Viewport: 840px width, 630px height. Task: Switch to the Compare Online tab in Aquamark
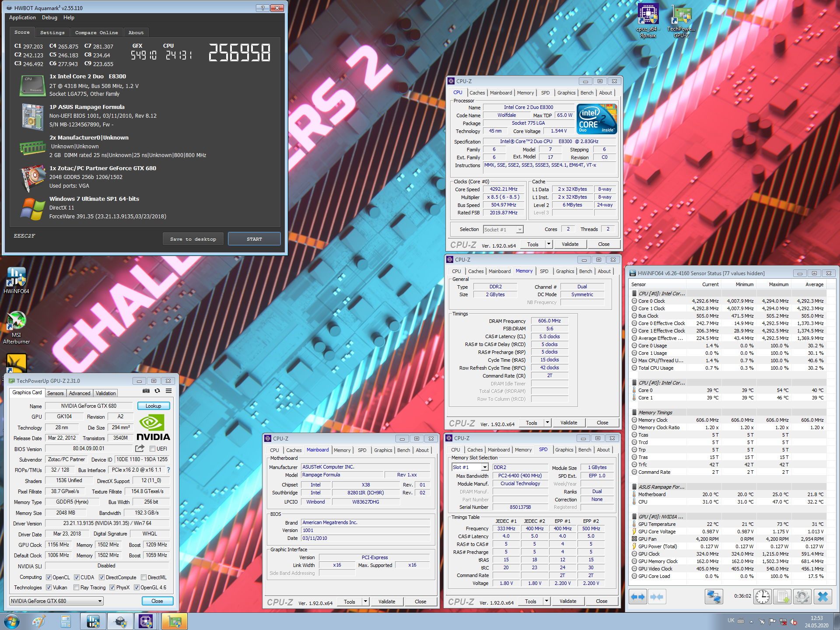click(96, 33)
